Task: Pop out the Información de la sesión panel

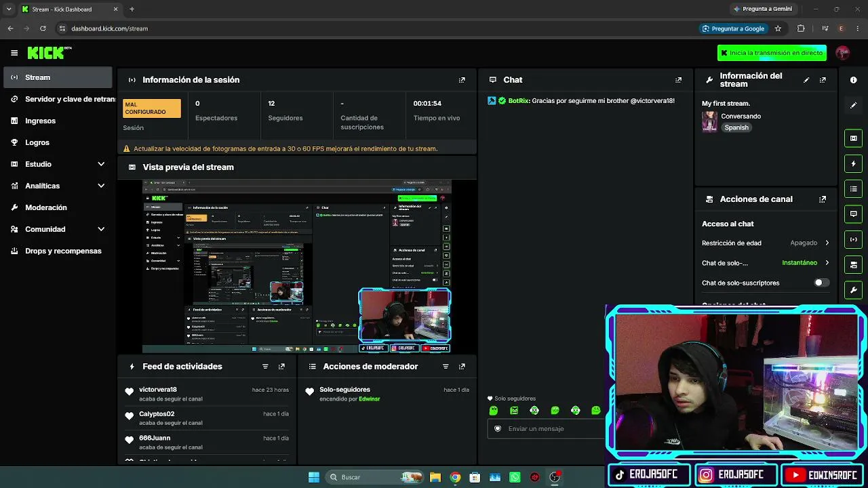Action: [x=462, y=80]
